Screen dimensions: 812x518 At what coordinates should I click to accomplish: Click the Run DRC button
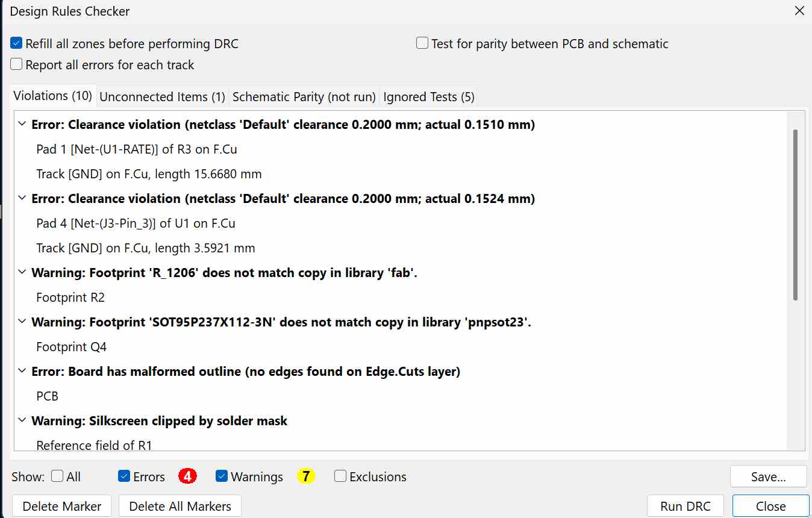click(x=686, y=506)
